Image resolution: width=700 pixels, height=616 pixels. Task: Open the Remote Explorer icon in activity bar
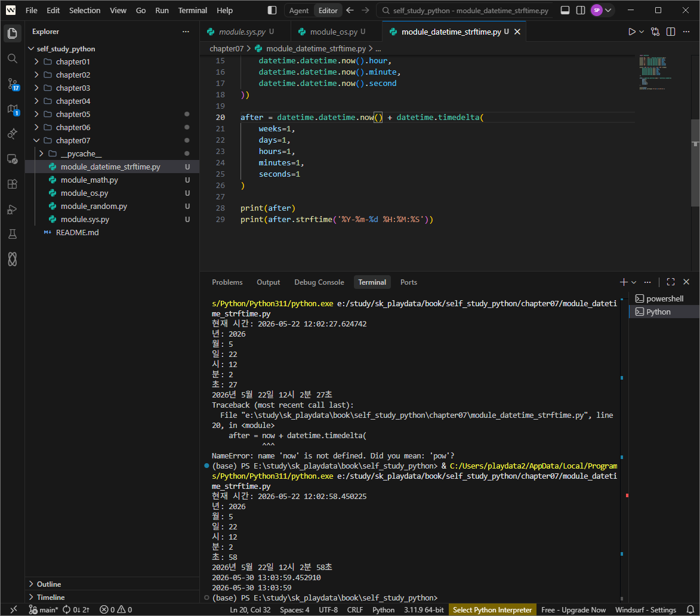(x=13, y=159)
